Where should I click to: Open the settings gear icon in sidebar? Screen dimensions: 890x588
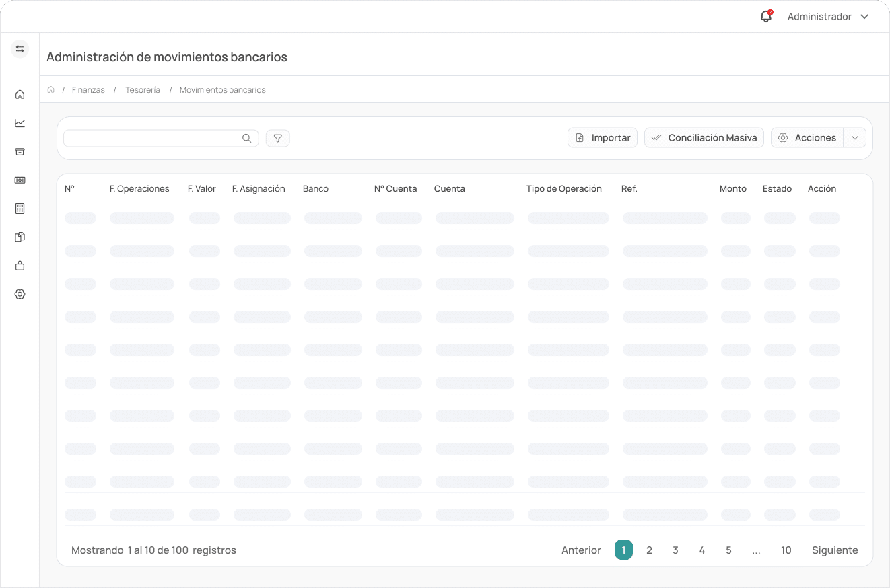[20, 294]
